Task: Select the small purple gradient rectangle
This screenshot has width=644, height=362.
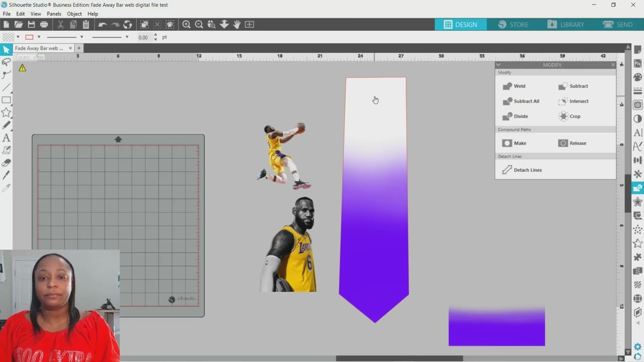Action: pyautogui.click(x=497, y=326)
